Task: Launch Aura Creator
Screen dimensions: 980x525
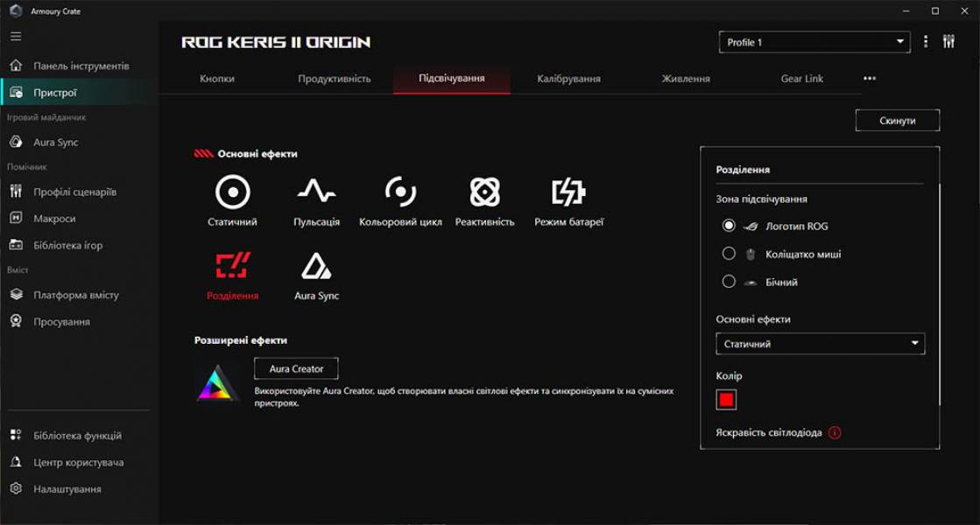Action: (296, 367)
